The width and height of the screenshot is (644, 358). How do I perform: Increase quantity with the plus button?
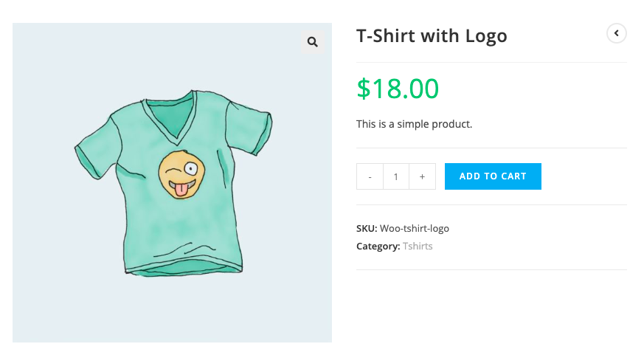click(422, 176)
